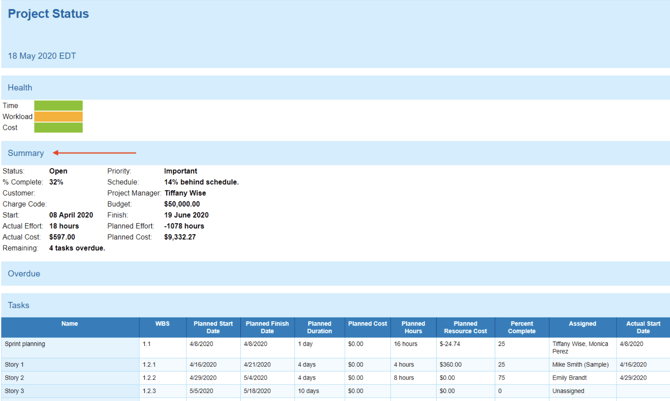Click the Budget value $50,000.00
The image size is (670, 401).
click(x=182, y=204)
